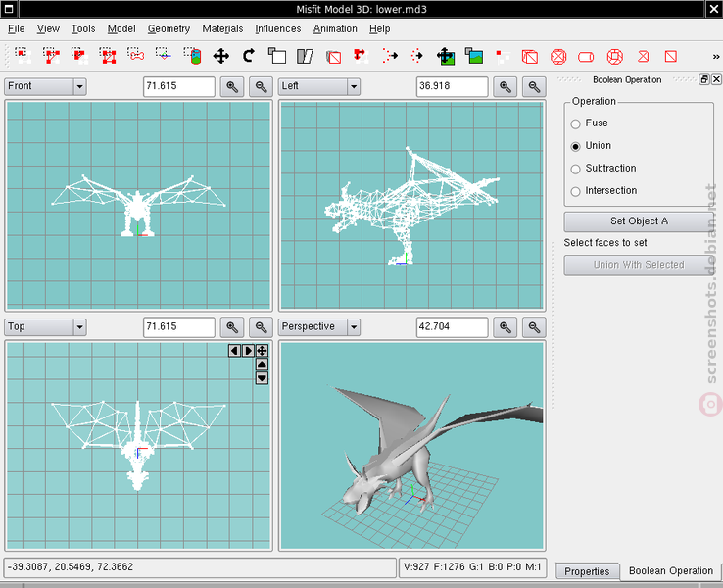Pick the Select Bone Joints tool
The width and height of the screenshot is (723, 588).
(x=135, y=56)
